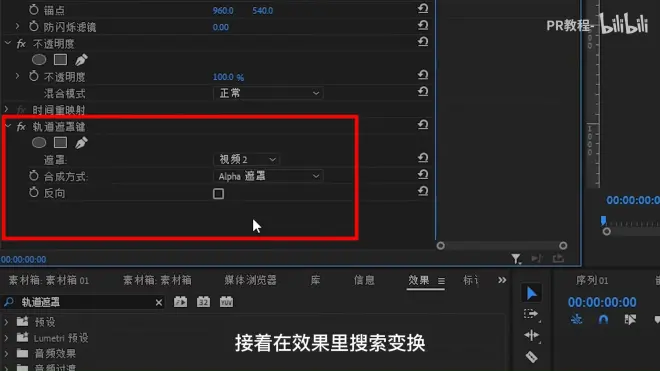Screen dimensions: 660x371
Task: Open the 效果 panel menu icon
Action: [x=441, y=281]
